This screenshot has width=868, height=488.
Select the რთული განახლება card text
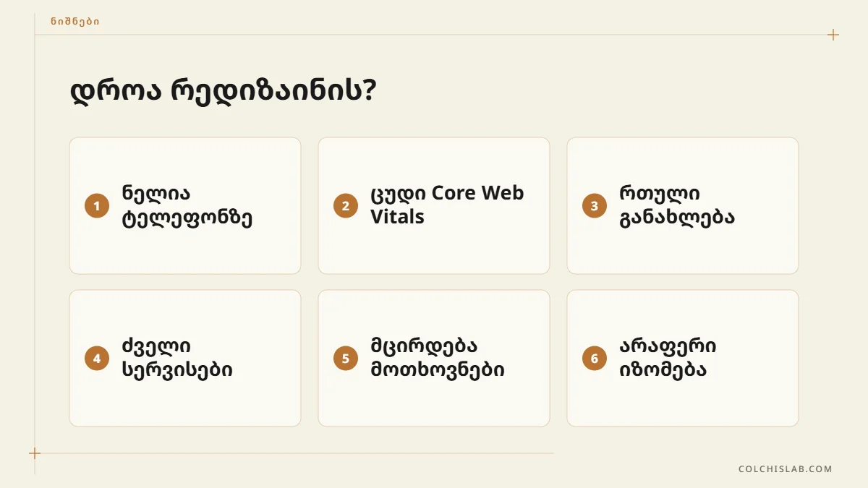click(x=677, y=206)
